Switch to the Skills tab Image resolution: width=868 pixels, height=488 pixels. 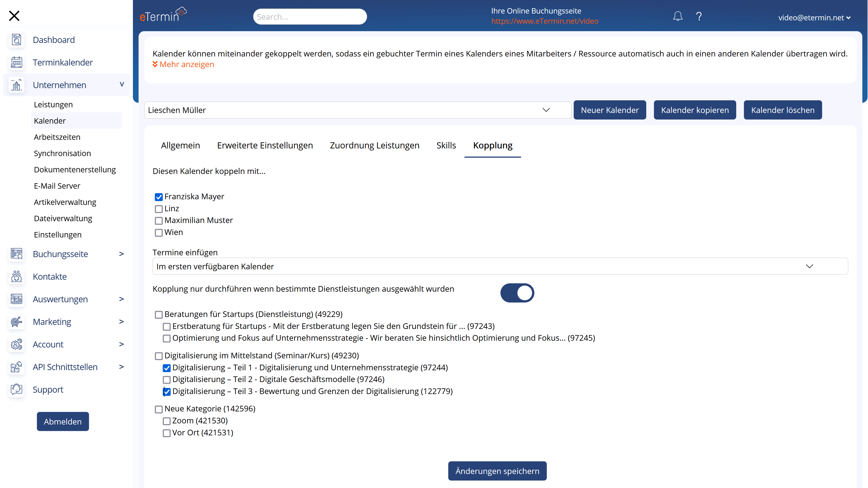[446, 145]
